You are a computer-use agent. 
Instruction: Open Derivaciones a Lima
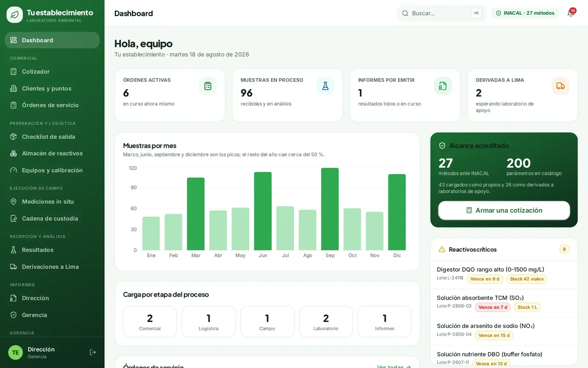[52, 267]
